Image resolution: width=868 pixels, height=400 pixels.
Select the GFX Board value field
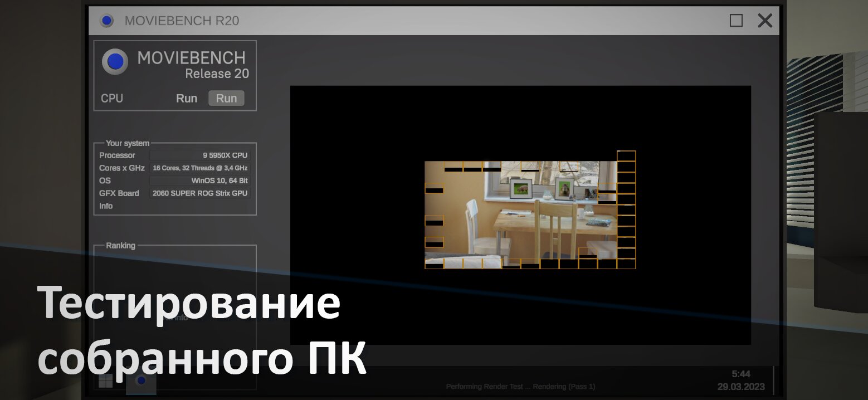point(199,193)
